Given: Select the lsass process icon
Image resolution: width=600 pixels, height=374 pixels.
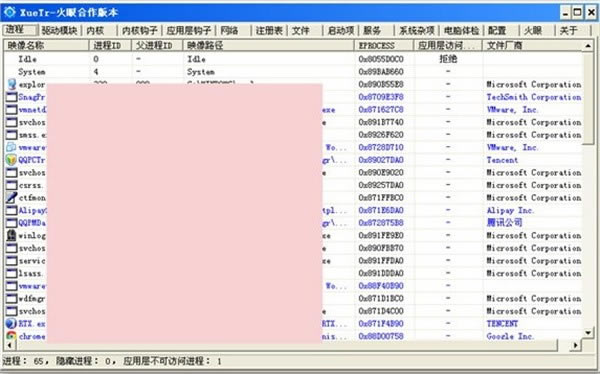Looking at the screenshot, I should [11, 273].
